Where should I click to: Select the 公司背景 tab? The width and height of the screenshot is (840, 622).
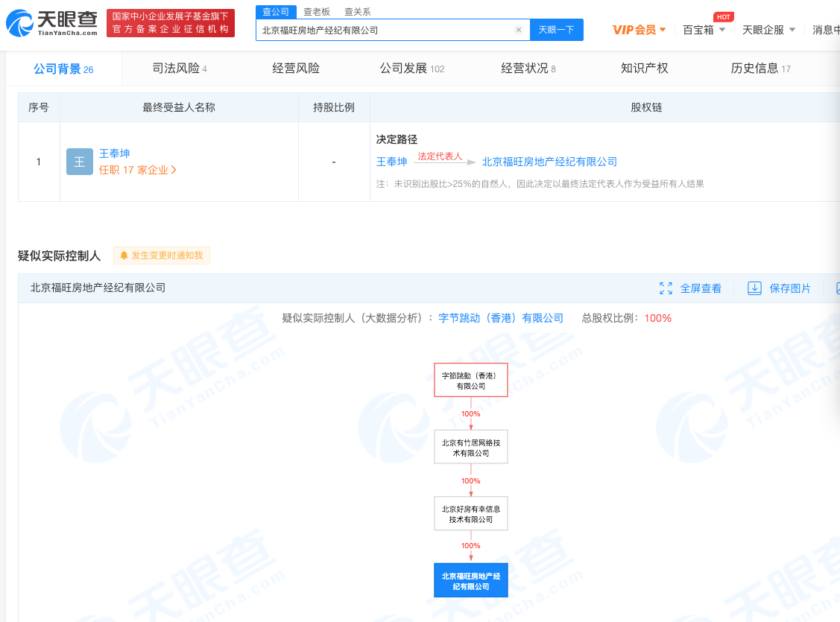coord(64,69)
